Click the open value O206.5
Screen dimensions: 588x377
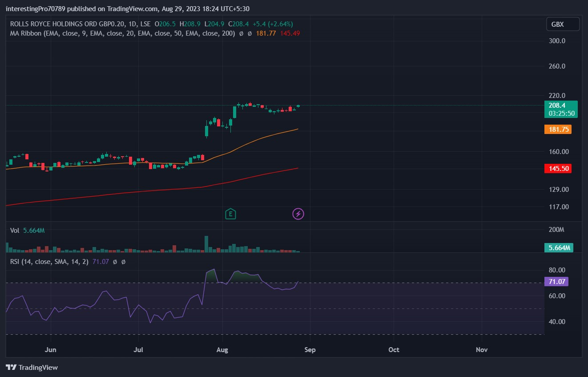[165, 24]
